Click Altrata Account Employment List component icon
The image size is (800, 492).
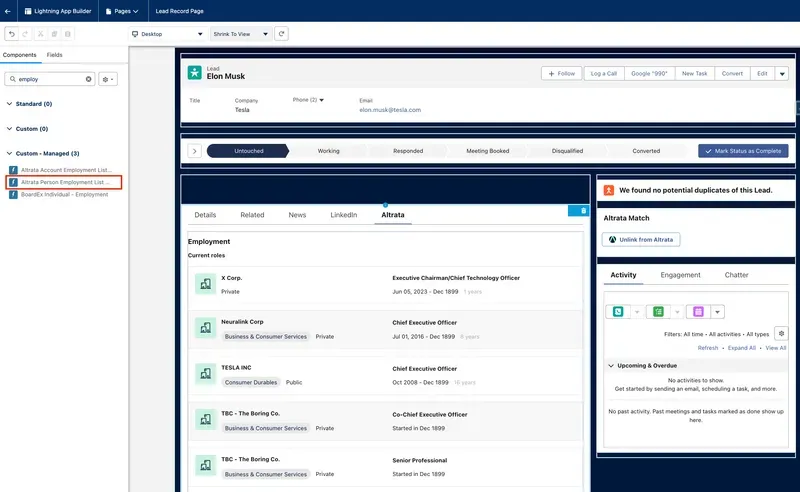pyautogui.click(x=13, y=170)
